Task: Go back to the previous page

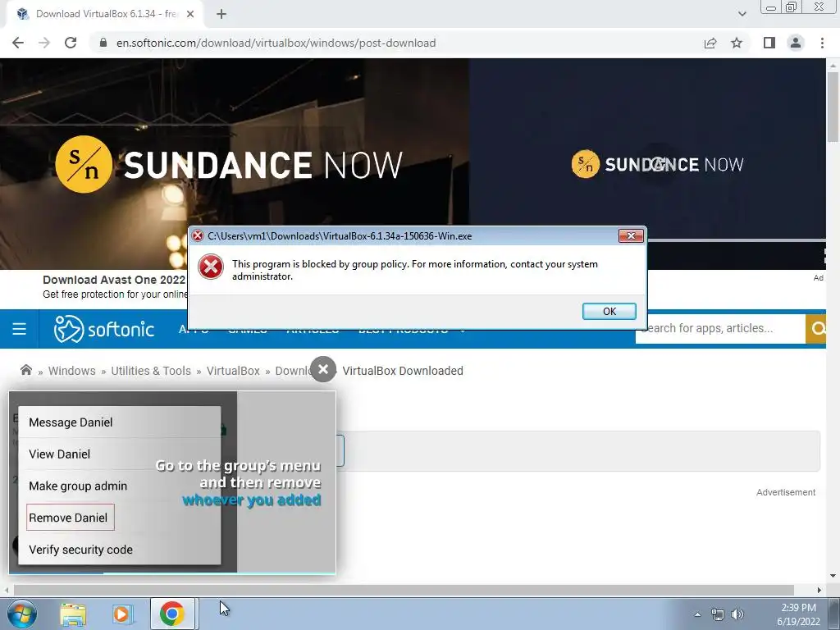Action: [18, 43]
